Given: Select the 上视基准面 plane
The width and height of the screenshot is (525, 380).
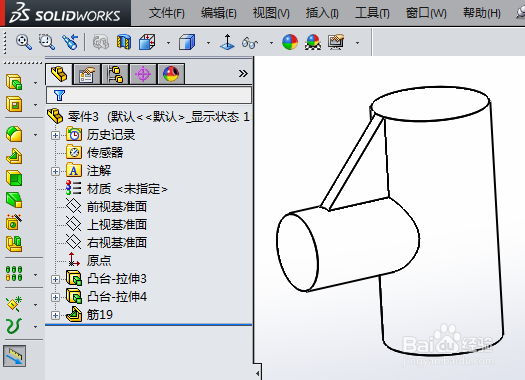Looking at the screenshot, I should tap(106, 225).
